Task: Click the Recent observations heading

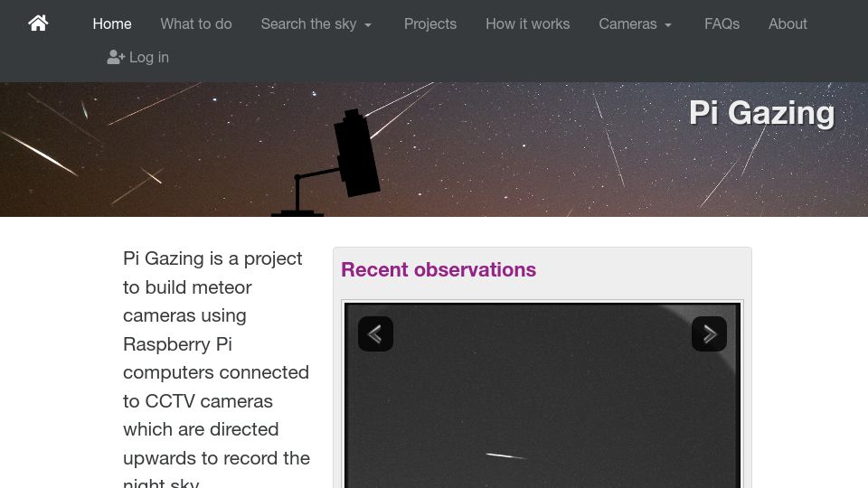Action: click(439, 269)
